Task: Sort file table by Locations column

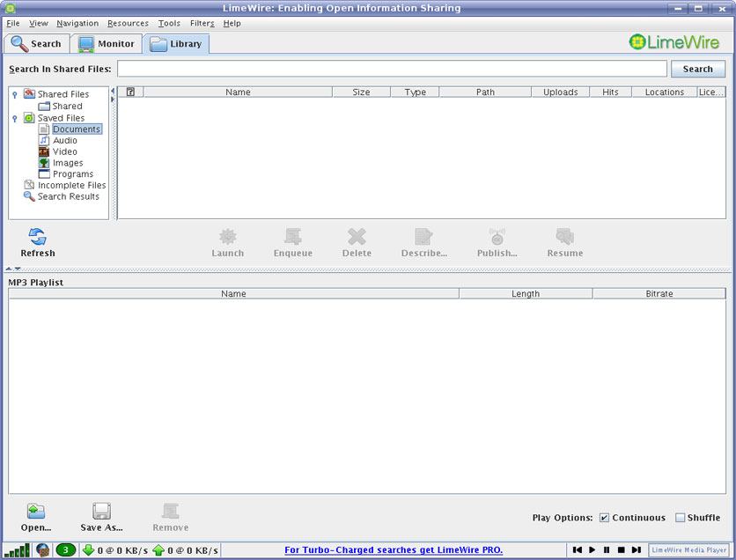Action: (x=664, y=92)
